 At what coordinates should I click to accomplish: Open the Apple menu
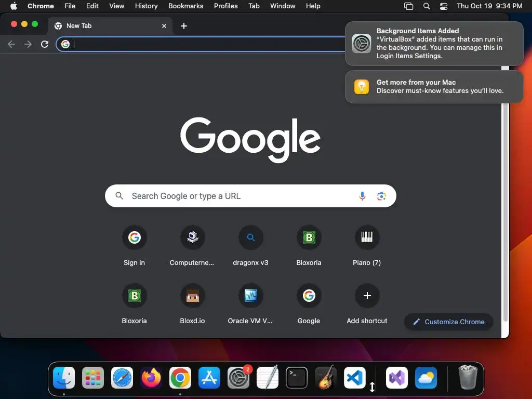14,6
